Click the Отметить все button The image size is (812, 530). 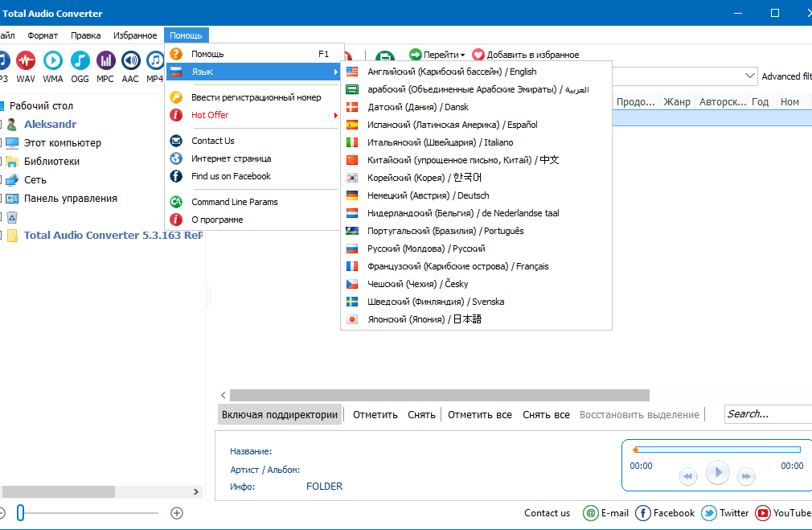tap(479, 414)
